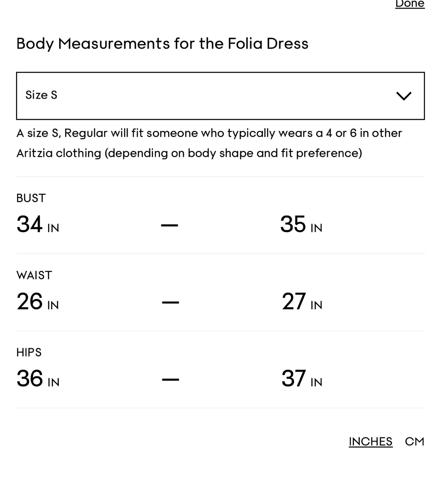The image size is (441, 504).
Task: Click the BUST section label
Action: (30, 198)
